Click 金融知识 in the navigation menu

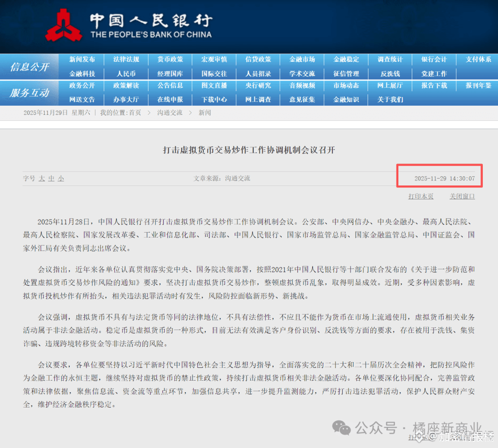pos(346,99)
